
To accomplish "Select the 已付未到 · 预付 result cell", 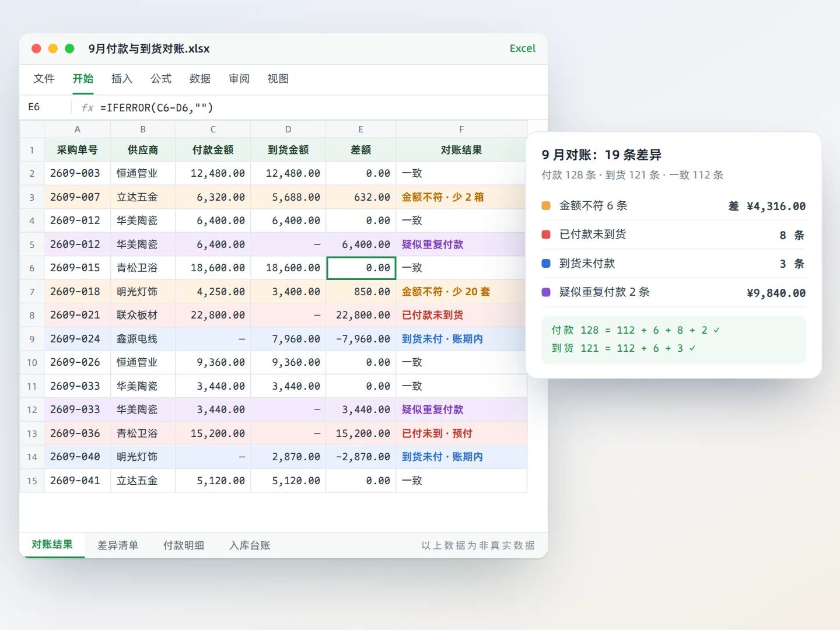I will tap(461, 433).
